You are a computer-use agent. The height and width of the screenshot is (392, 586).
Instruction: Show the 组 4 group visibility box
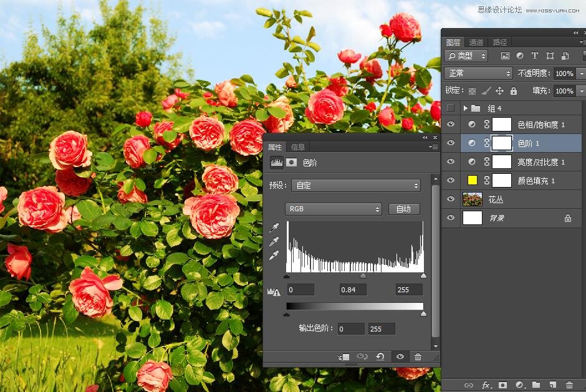(451, 108)
